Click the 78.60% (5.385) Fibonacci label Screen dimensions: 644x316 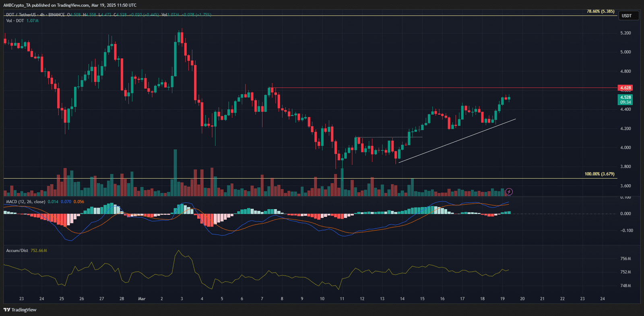coord(600,11)
